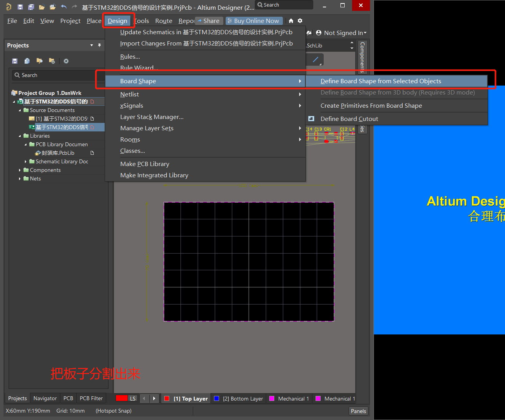The height and width of the screenshot is (420, 505).
Task: Open the Components side panel tab
Action: pyautogui.click(x=362, y=57)
